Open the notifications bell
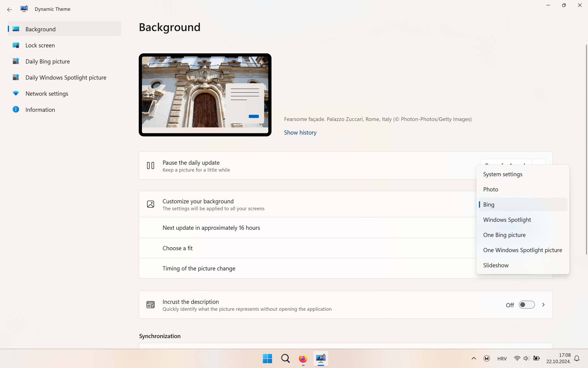This screenshot has width=588, height=368. point(577,358)
